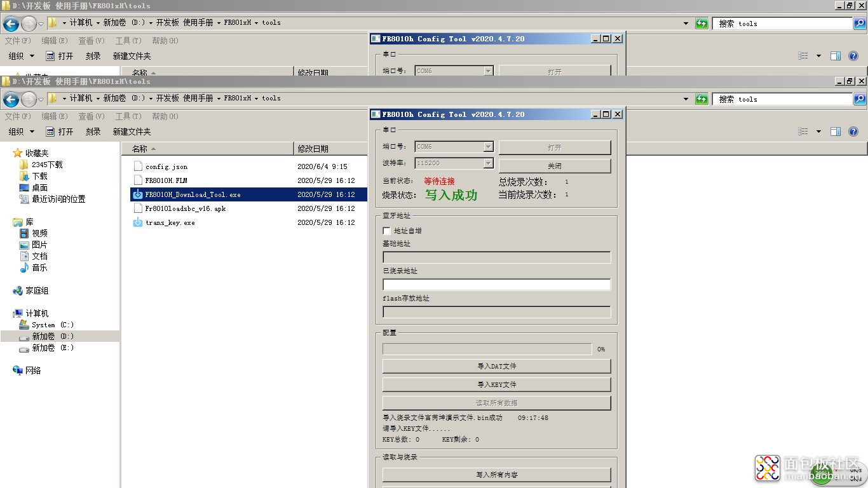
Task: Open Help in the back Explorer window
Action: (x=853, y=56)
